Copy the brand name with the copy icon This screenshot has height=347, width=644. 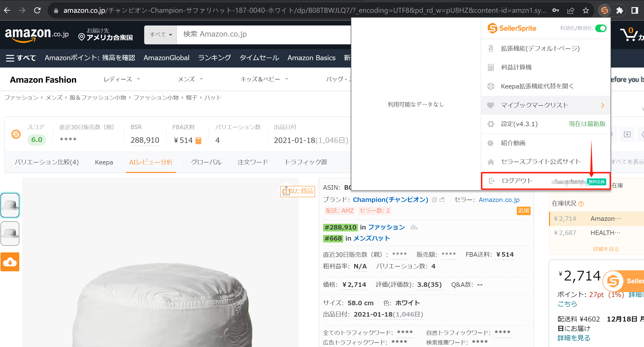(434, 200)
